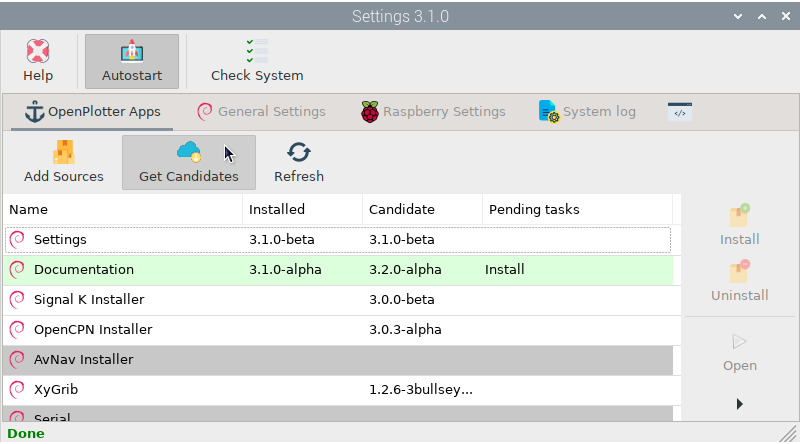Click the 3.1.0-beta installed version for Settings

[282, 240]
